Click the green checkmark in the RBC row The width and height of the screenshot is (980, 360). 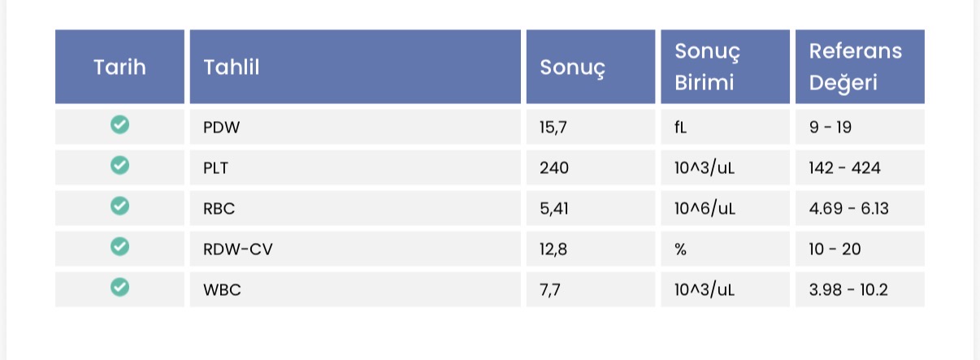tap(119, 206)
